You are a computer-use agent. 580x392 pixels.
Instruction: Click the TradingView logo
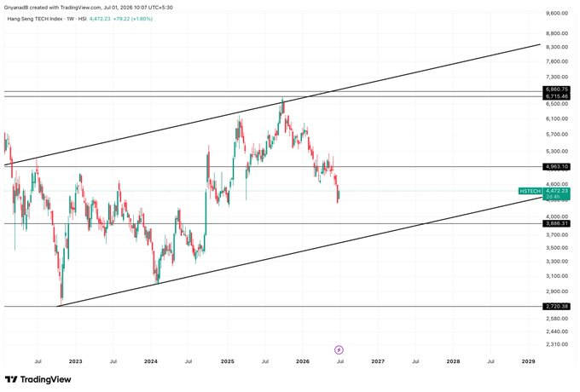[38, 379]
